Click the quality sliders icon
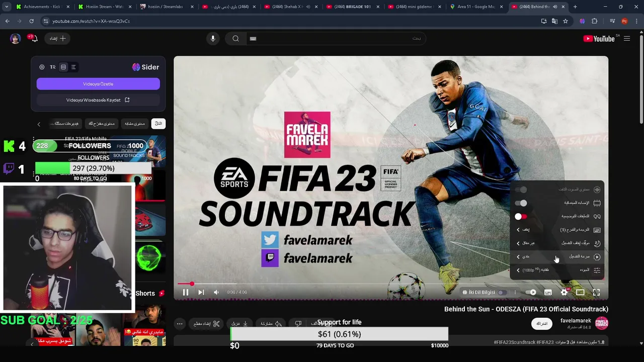 point(597,270)
